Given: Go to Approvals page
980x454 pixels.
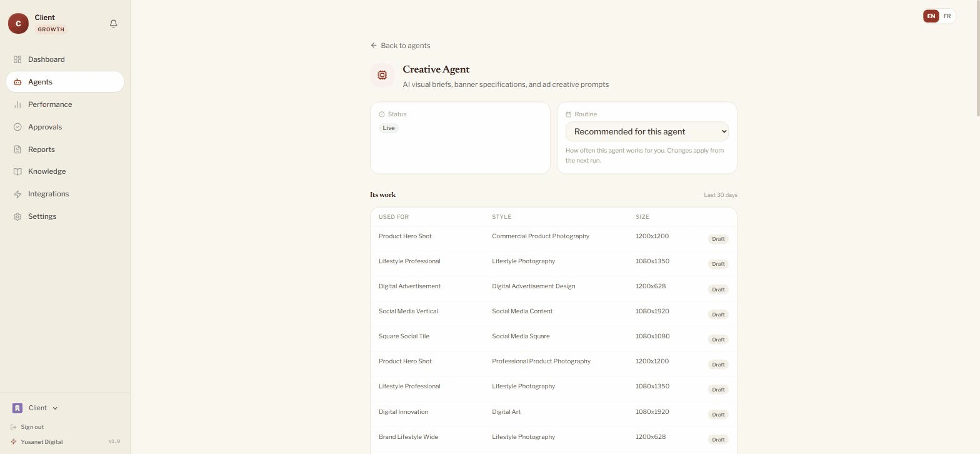Looking at the screenshot, I should (x=65, y=127).
